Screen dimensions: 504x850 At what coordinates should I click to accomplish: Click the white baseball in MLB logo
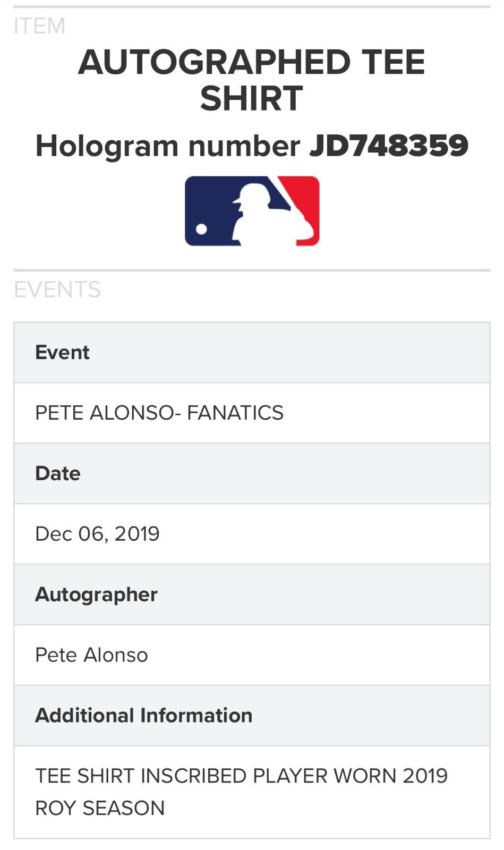pos(202,229)
